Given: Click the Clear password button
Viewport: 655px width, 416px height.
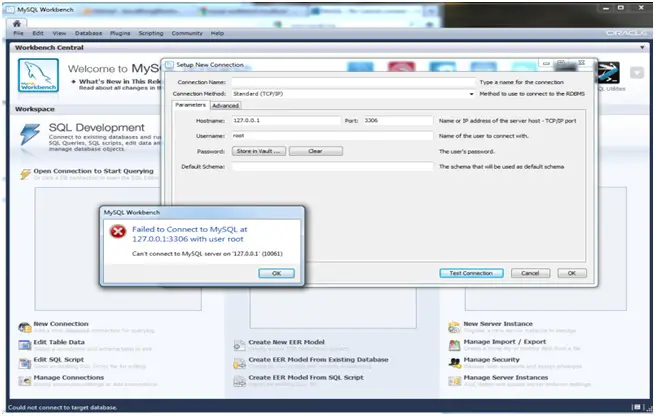Looking at the screenshot, I should coord(316,151).
